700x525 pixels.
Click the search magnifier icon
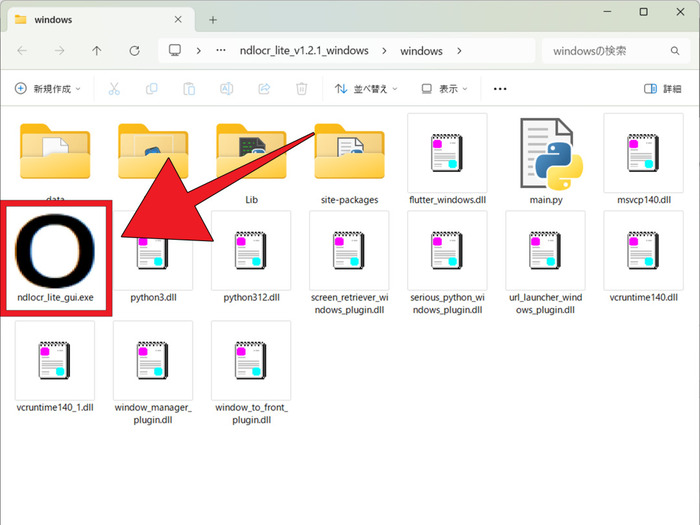click(675, 51)
